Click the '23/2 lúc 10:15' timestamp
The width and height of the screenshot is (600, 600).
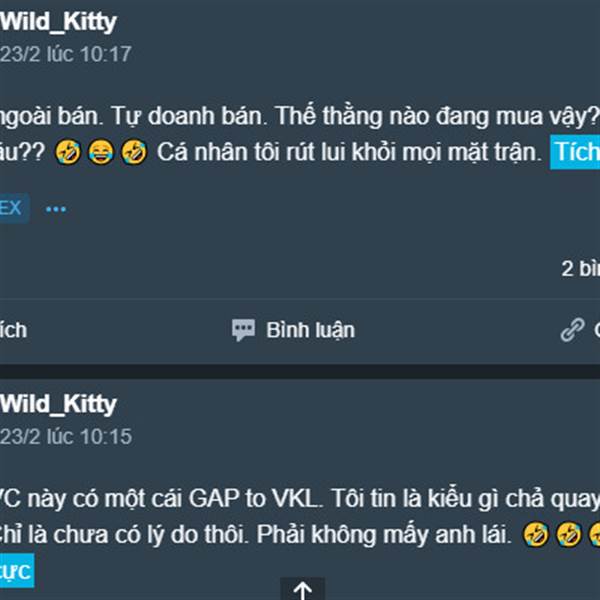pos(66,437)
